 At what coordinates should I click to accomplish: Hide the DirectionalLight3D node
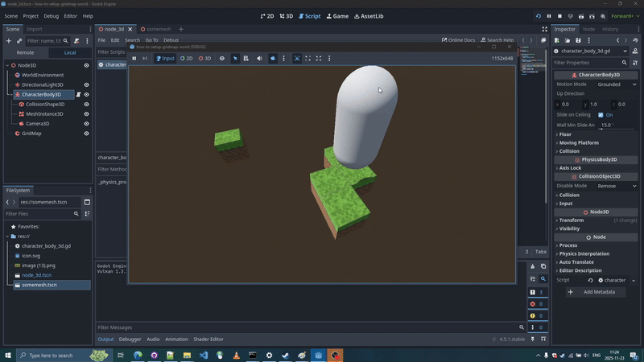click(x=87, y=84)
